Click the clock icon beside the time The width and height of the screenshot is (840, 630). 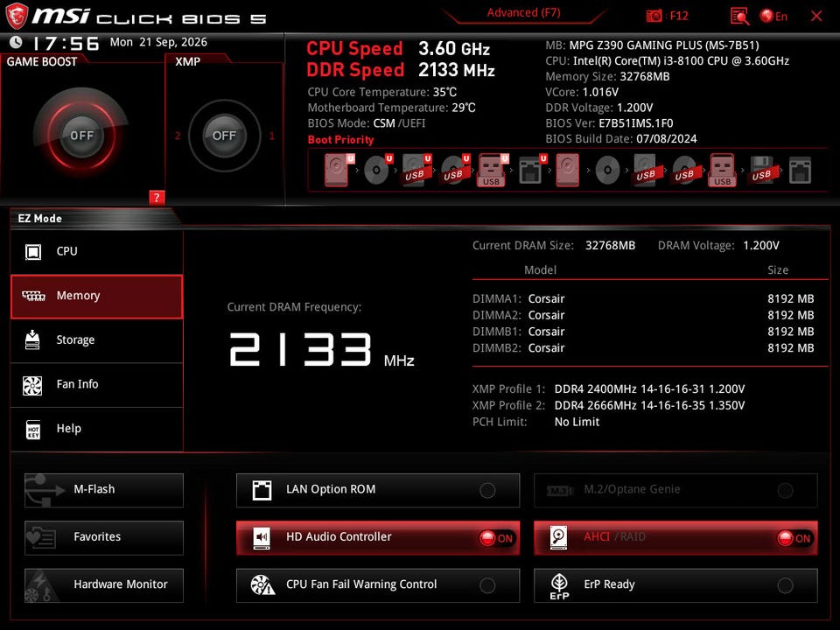[x=16, y=42]
